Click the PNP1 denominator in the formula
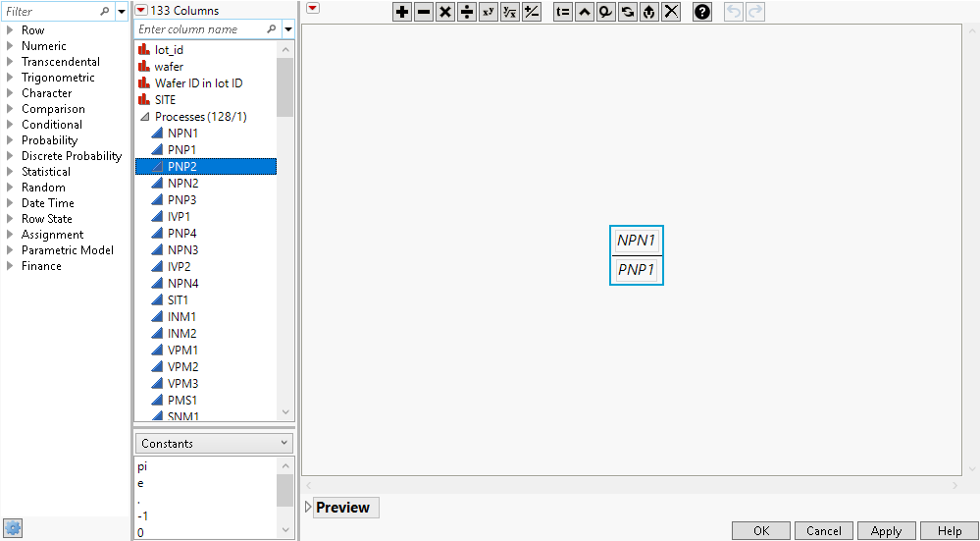Viewport: 980px width, 541px height. (637, 270)
